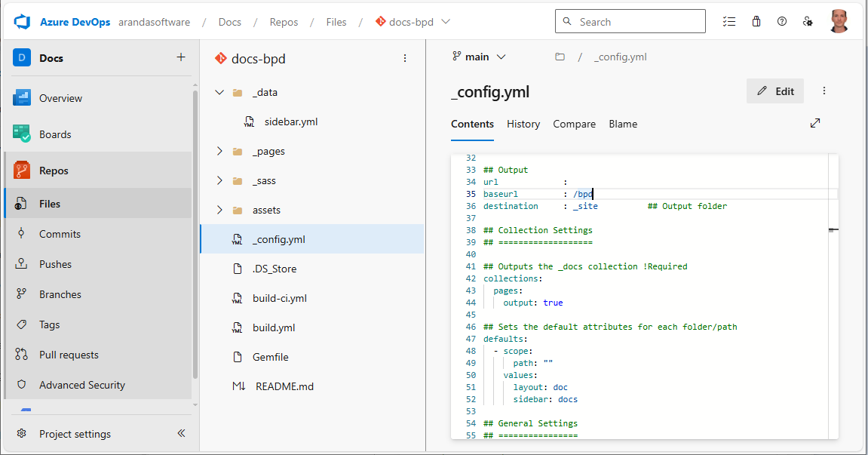This screenshot has width=868, height=455.
Task: Open the main branch dropdown
Action: point(479,57)
